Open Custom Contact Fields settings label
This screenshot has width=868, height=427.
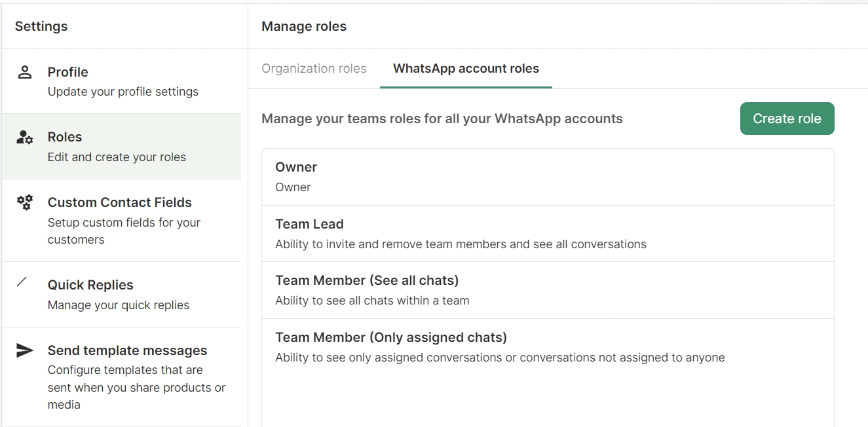pyautogui.click(x=120, y=202)
